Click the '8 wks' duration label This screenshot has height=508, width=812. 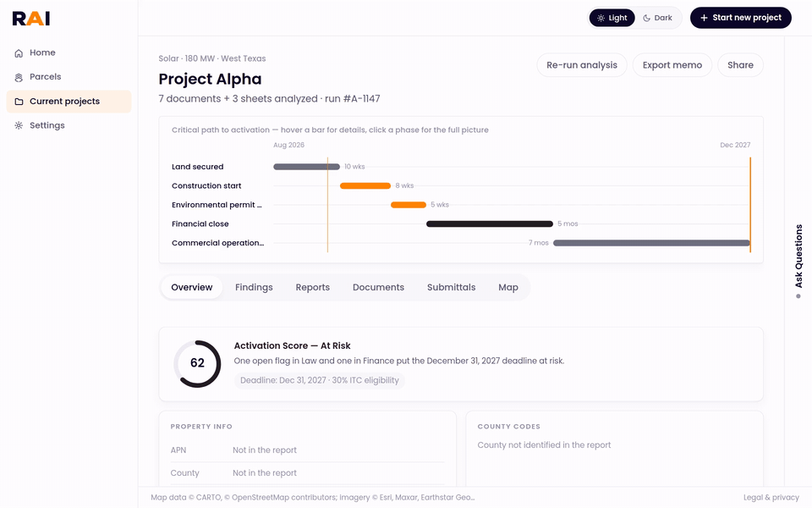point(404,185)
